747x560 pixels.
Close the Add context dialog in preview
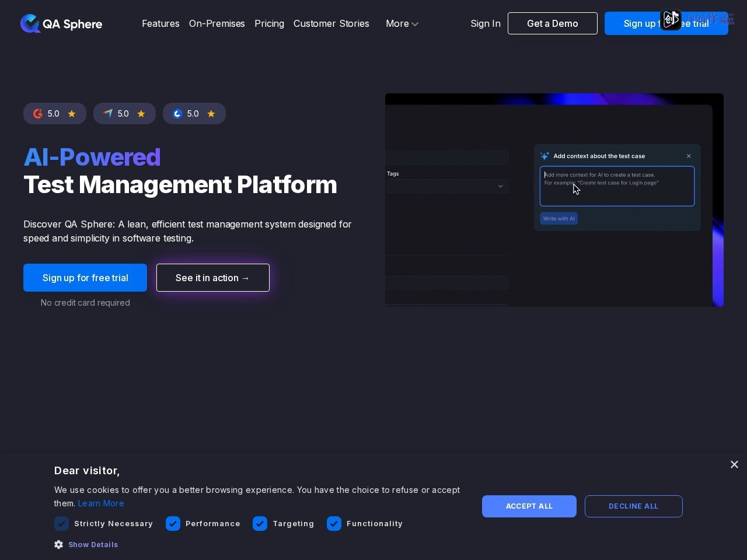click(689, 156)
